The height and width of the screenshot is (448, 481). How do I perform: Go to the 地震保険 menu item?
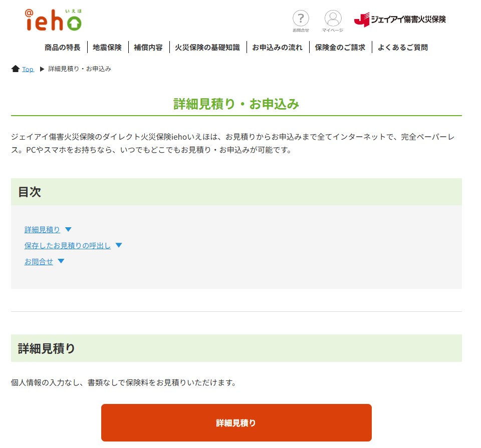(x=107, y=48)
